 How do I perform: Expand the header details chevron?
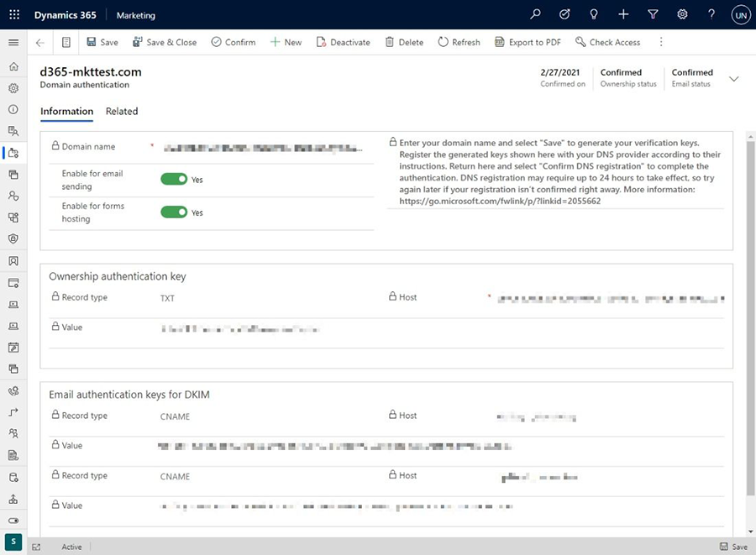pyautogui.click(x=733, y=78)
